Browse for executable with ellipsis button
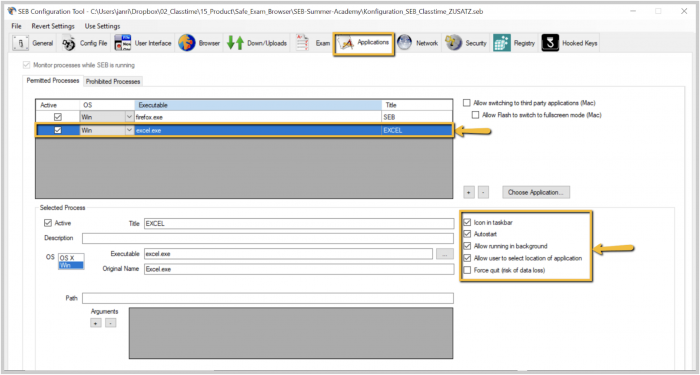700x375 pixels. pyautogui.click(x=445, y=254)
